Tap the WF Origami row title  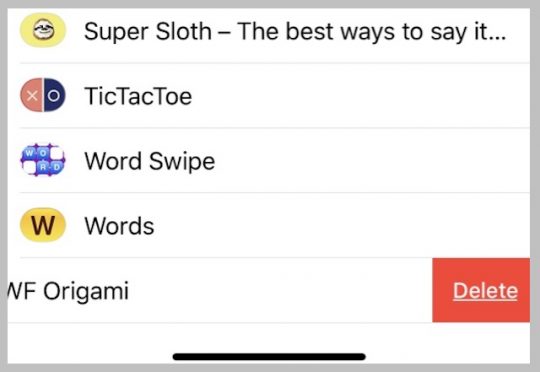pos(68,291)
